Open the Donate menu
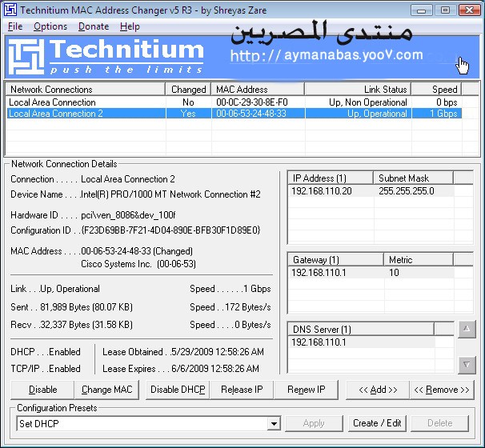The width and height of the screenshot is (485, 448). pyautogui.click(x=94, y=26)
